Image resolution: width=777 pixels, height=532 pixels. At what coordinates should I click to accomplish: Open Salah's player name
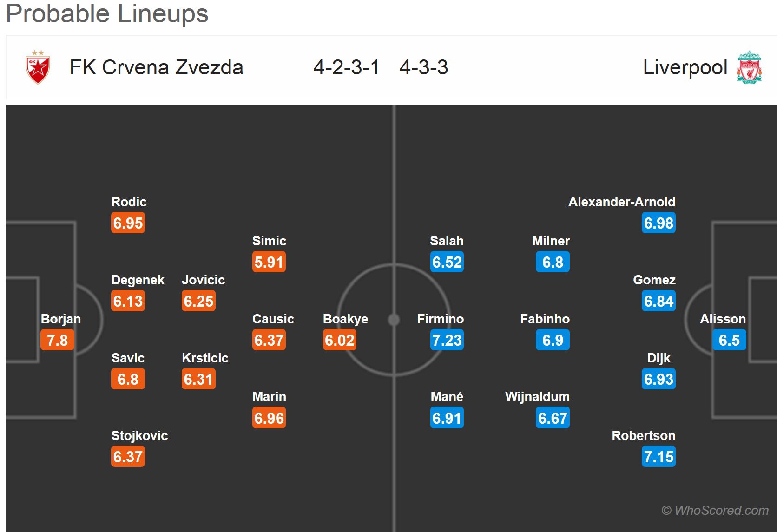[x=447, y=241]
